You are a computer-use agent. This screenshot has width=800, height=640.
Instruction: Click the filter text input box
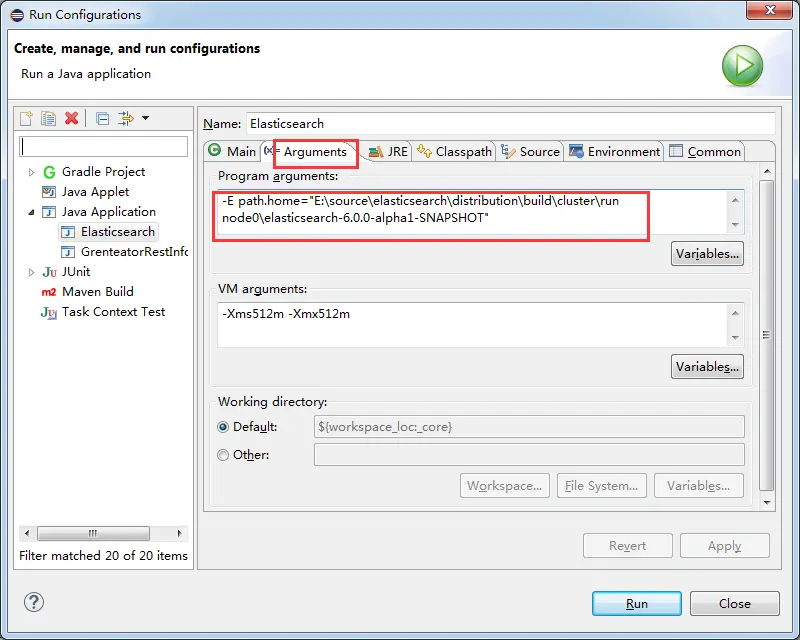(104, 146)
